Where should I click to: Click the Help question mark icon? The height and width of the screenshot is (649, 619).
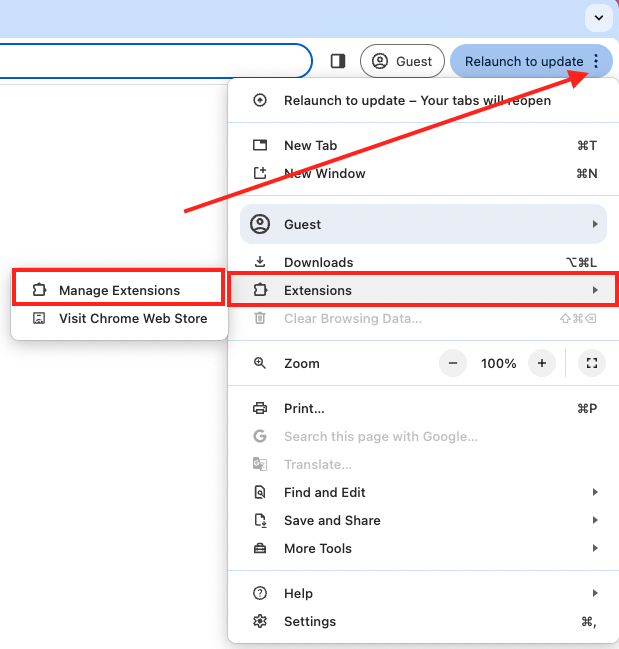click(260, 593)
